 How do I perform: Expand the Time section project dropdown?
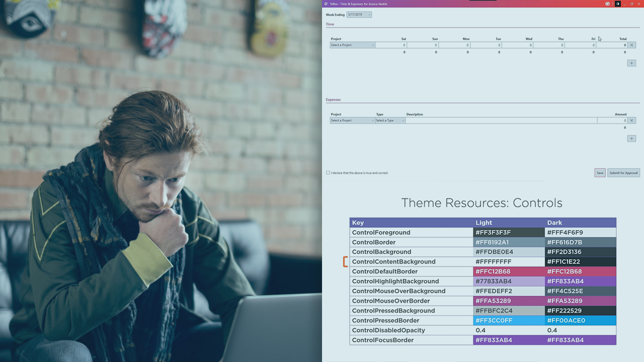(353, 45)
